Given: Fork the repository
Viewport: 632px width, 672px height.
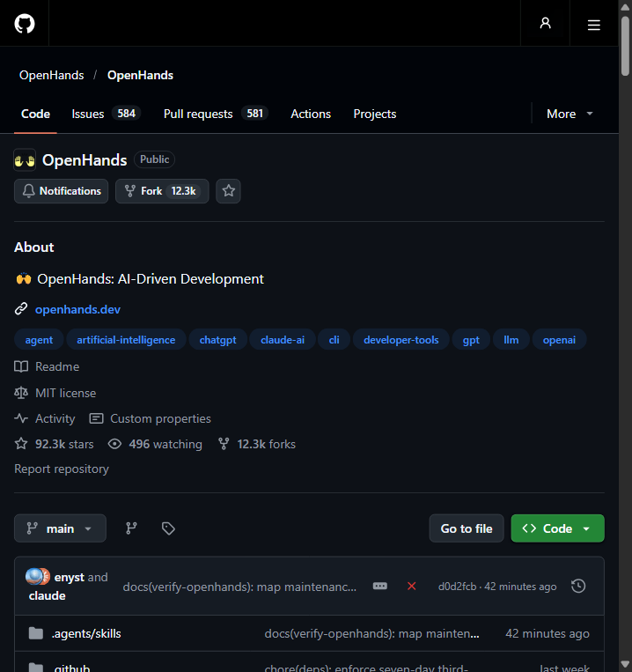Looking at the screenshot, I should click(x=162, y=191).
